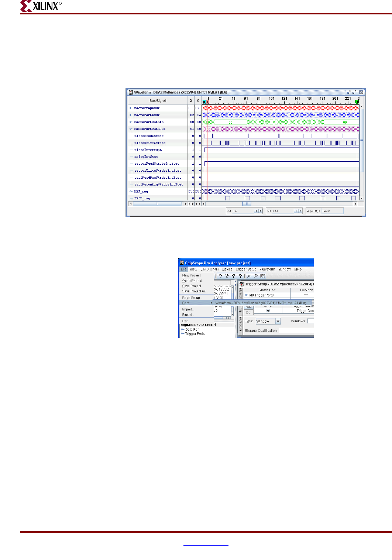Click the X cursor marker on ruler
The width and height of the screenshot is (392, 560).
204,102
